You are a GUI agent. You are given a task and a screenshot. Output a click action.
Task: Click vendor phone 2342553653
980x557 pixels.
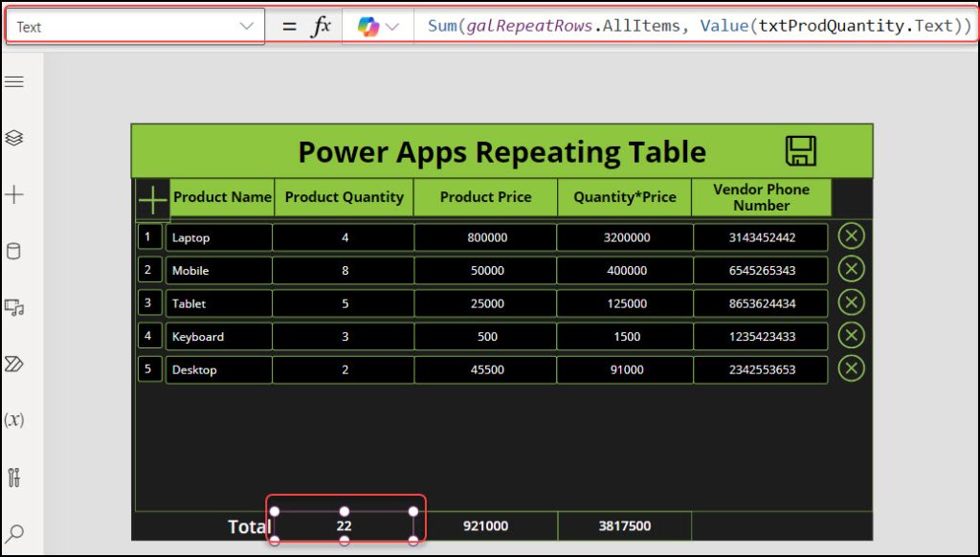(x=761, y=369)
